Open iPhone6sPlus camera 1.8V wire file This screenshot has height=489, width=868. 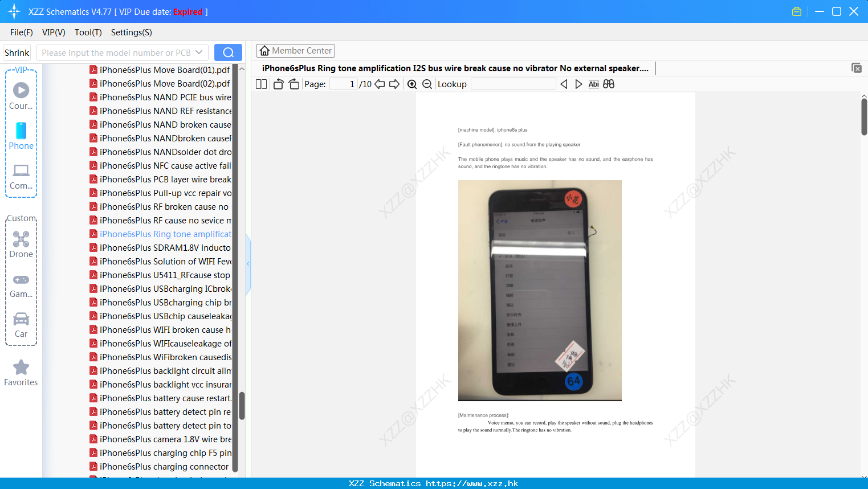pos(160,439)
